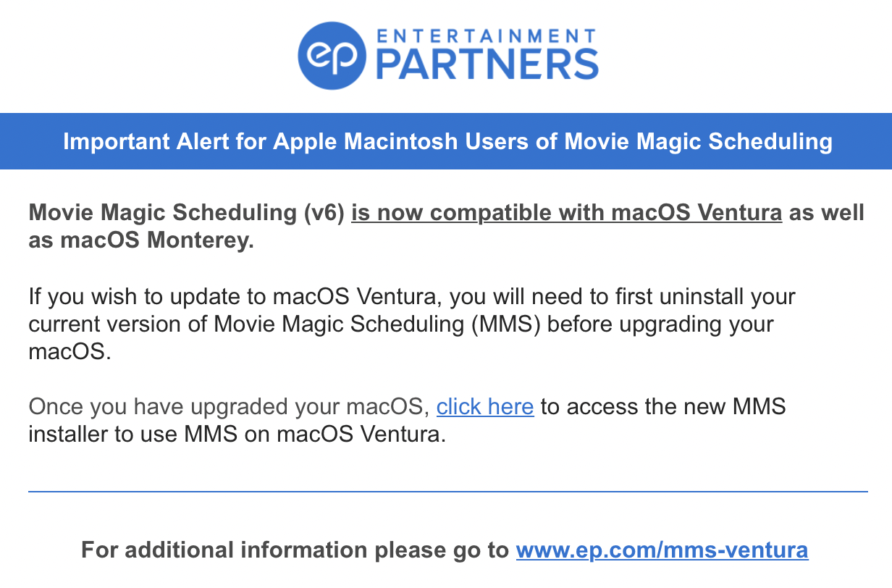Screen dimensions: 892x588
Task: Click the "ENTERTAINMENT" word in the logo
Action: pyautogui.click(x=486, y=35)
